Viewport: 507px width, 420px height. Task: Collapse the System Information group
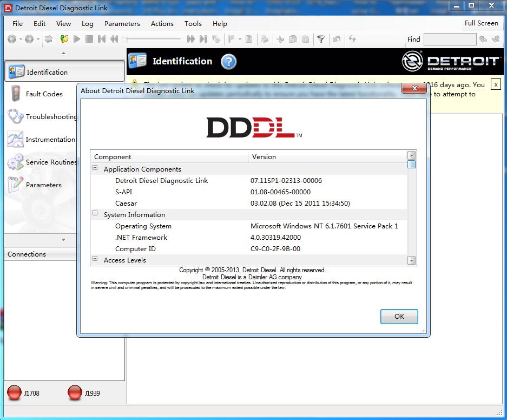(x=95, y=213)
